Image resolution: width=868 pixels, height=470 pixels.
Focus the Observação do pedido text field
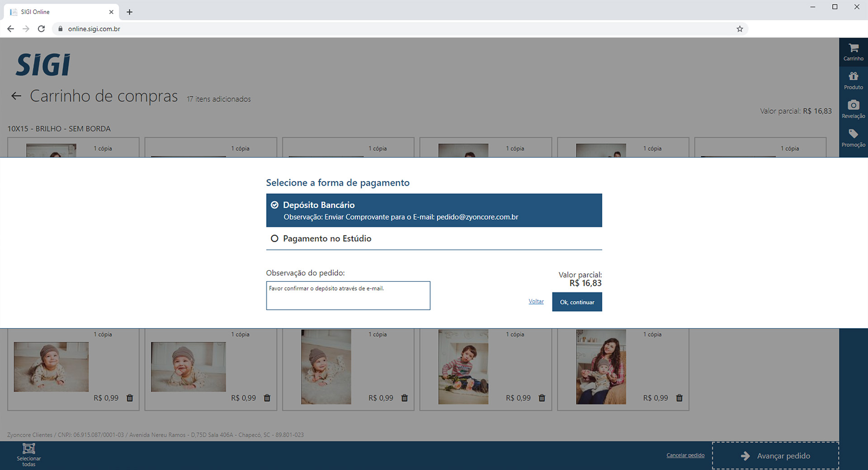[348, 296]
